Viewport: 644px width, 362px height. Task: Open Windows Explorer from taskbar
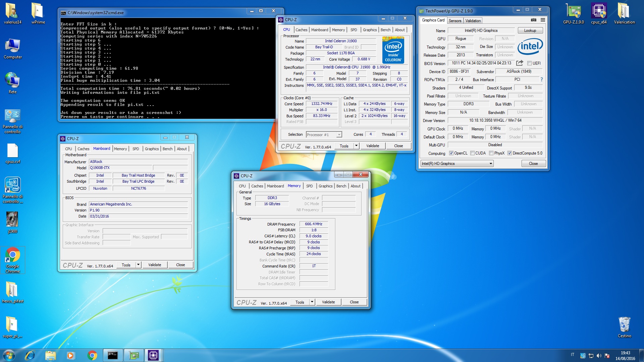[x=50, y=355]
